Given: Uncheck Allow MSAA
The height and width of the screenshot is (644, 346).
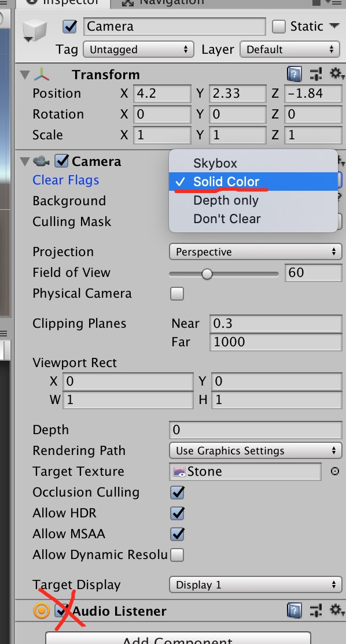Looking at the screenshot, I should [176, 534].
